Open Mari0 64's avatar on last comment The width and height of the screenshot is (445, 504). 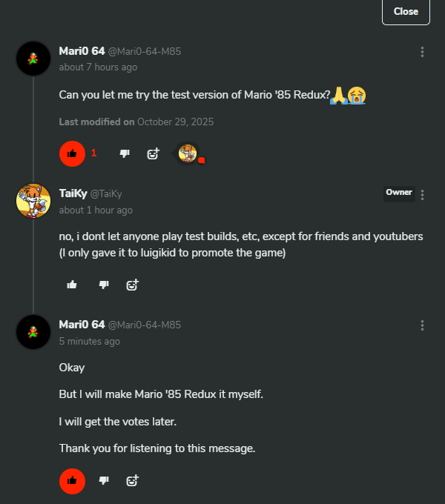pyautogui.click(x=33, y=331)
